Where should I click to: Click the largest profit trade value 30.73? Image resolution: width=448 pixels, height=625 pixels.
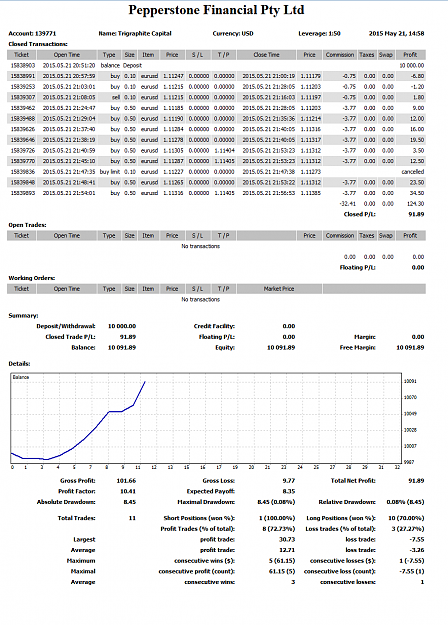point(287,539)
